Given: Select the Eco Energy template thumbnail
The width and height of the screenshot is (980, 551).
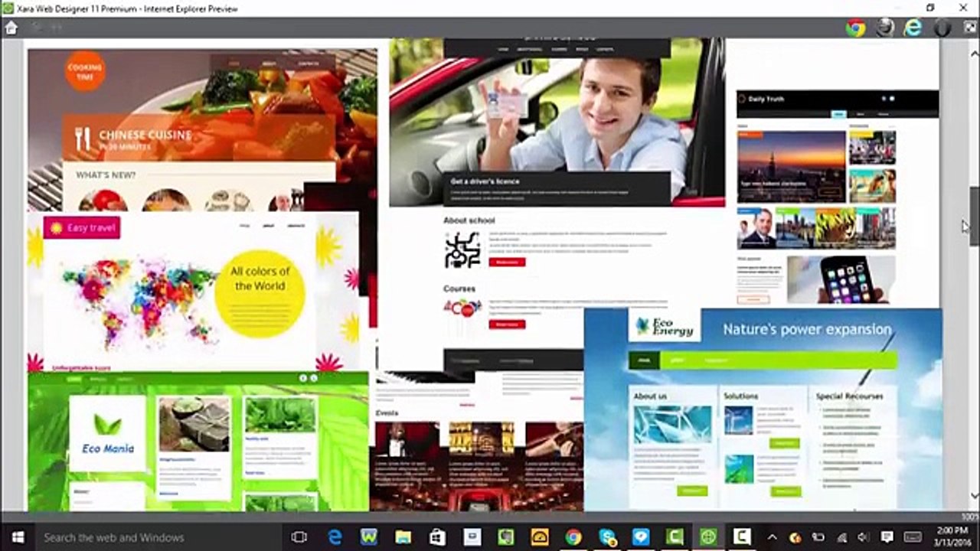Looking at the screenshot, I should pyautogui.click(x=763, y=409).
